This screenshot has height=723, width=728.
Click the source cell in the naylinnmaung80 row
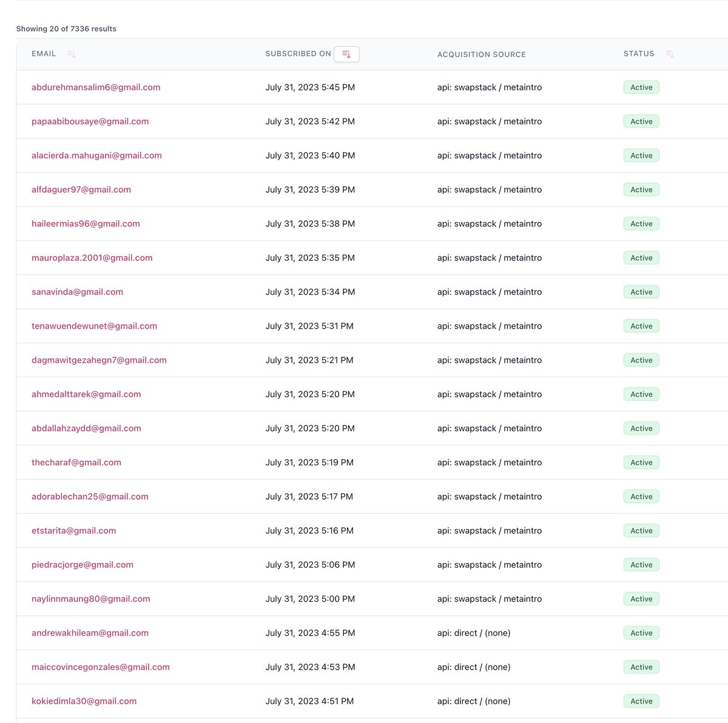(x=490, y=599)
